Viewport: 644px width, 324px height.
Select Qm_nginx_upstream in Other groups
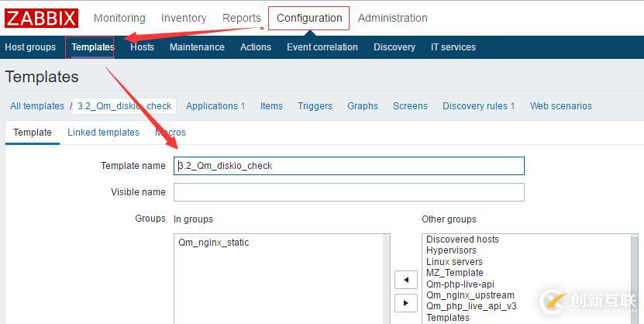pos(470,295)
